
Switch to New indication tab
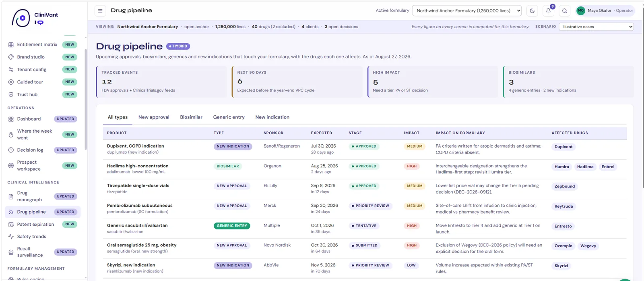(272, 117)
